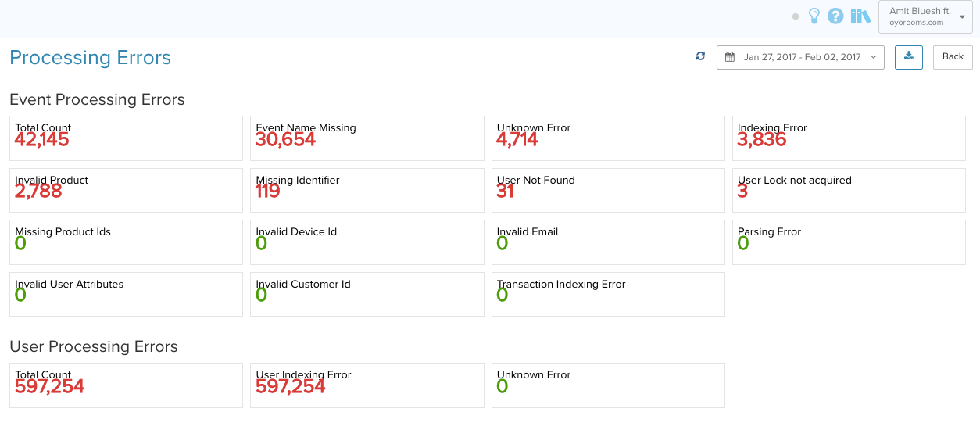Click the user Unknown Error card showing 0
The image size is (980, 437).
(608, 385)
